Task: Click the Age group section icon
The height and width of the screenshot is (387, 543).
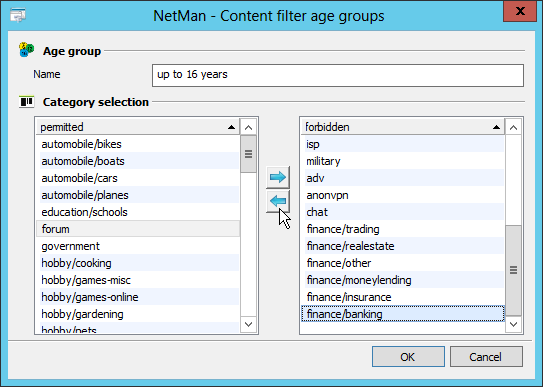Action: (27, 50)
